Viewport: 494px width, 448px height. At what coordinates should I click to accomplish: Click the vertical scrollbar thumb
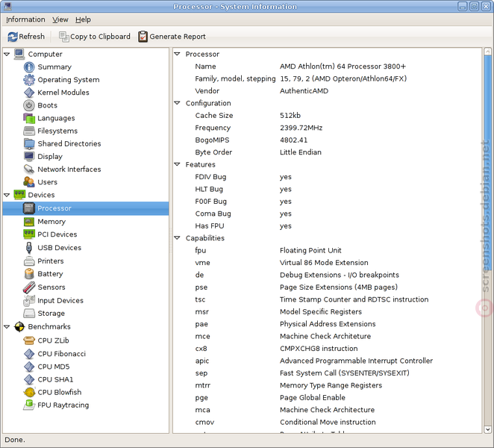[x=487, y=162]
